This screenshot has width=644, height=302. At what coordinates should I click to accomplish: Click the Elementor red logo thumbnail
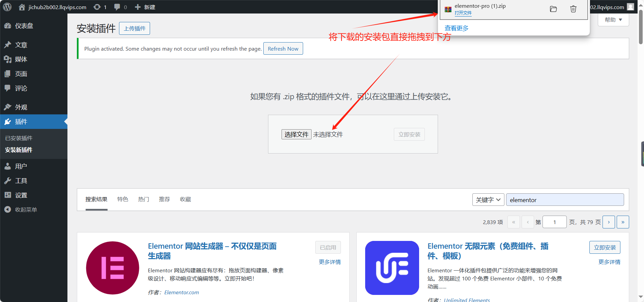click(x=113, y=268)
